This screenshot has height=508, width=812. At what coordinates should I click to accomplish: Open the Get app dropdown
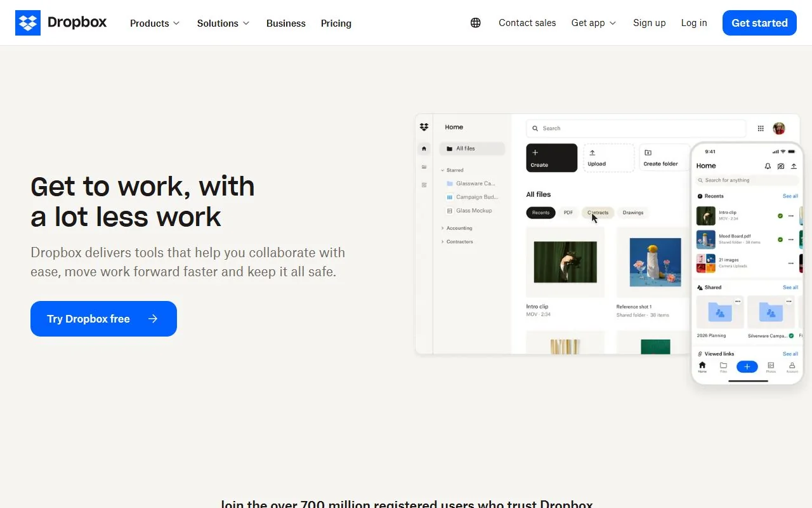[x=594, y=23]
